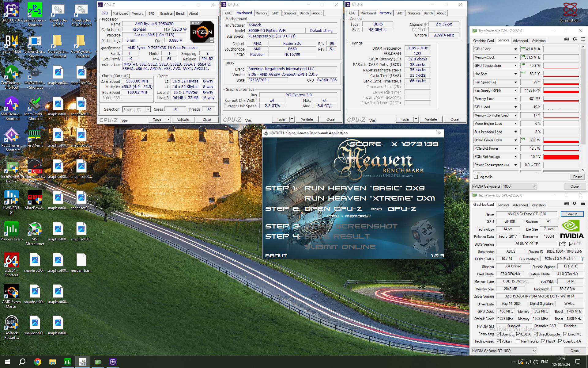The width and height of the screenshot is (588, 368).
Task: Toggle Log to file checkbox
Action: click(x=476, y=177)
